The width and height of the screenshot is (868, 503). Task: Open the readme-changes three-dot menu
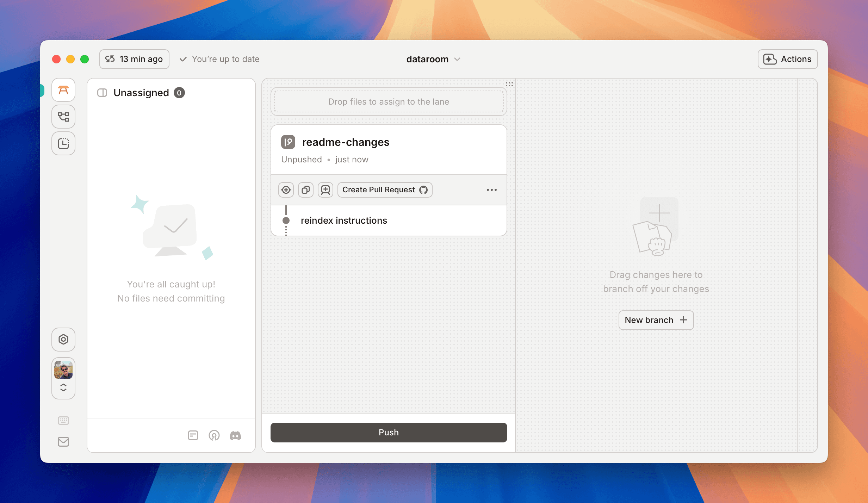[x=492, y=190]
